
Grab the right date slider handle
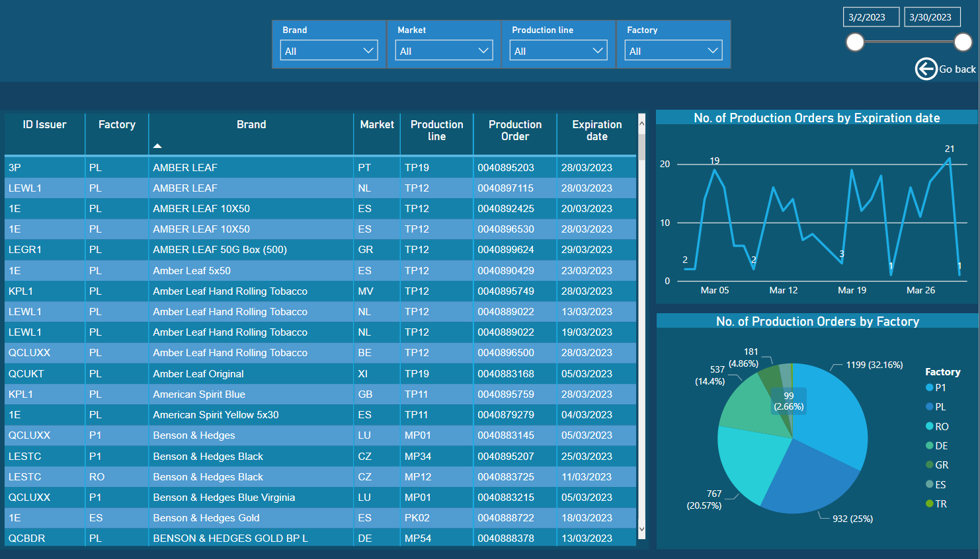pos(963,42)
